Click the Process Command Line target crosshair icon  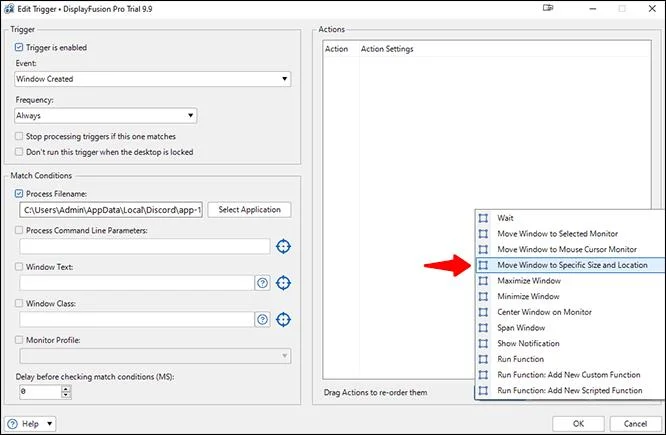pyautogui.click(x=283, y=246)
